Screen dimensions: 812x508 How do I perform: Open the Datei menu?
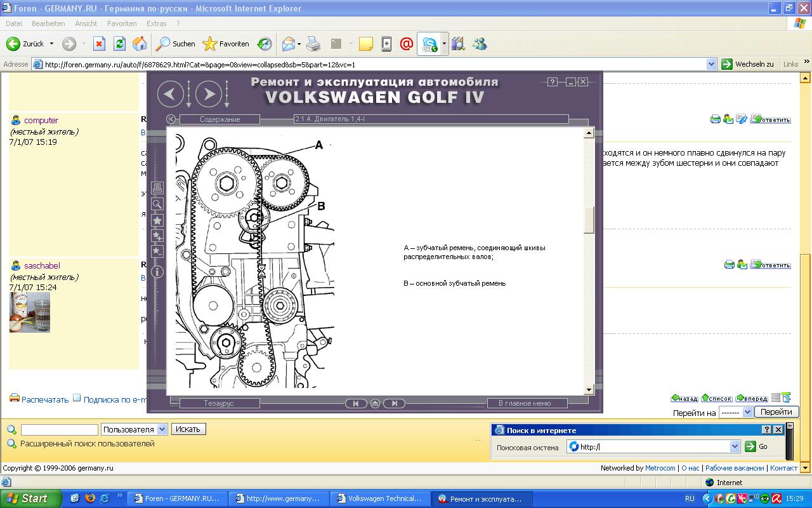13,23
